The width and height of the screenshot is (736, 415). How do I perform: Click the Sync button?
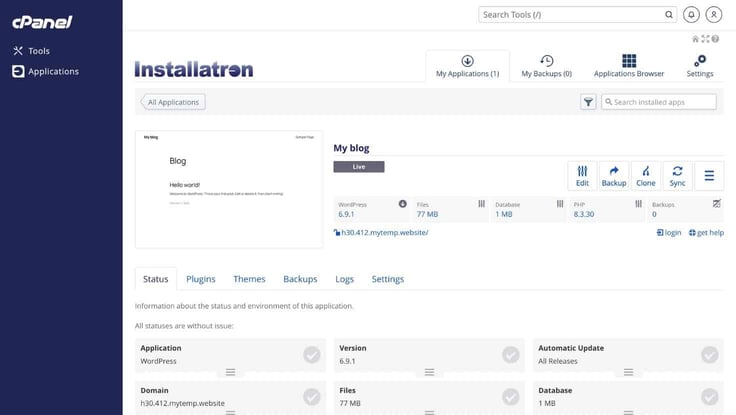coord(677,176)
